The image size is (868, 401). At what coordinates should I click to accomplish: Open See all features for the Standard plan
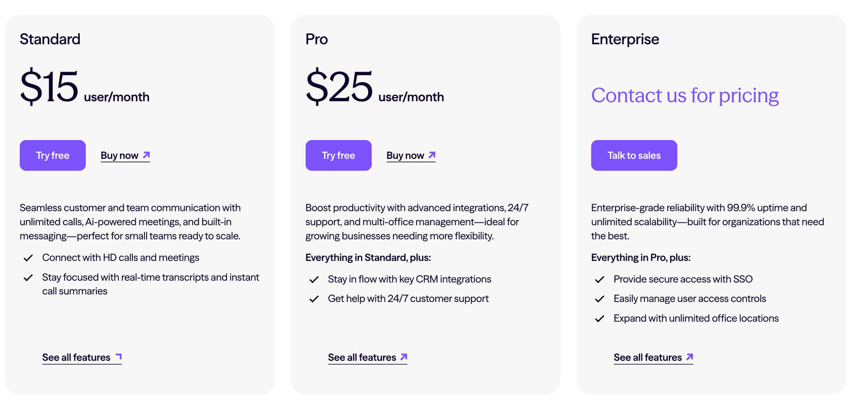tap(82, 358)
